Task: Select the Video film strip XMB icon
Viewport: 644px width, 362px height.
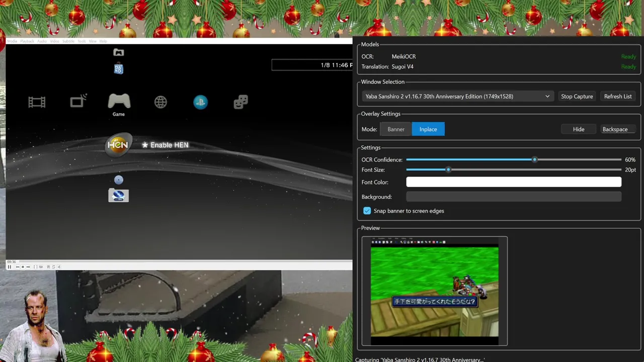Action: (x=37, y=103)
